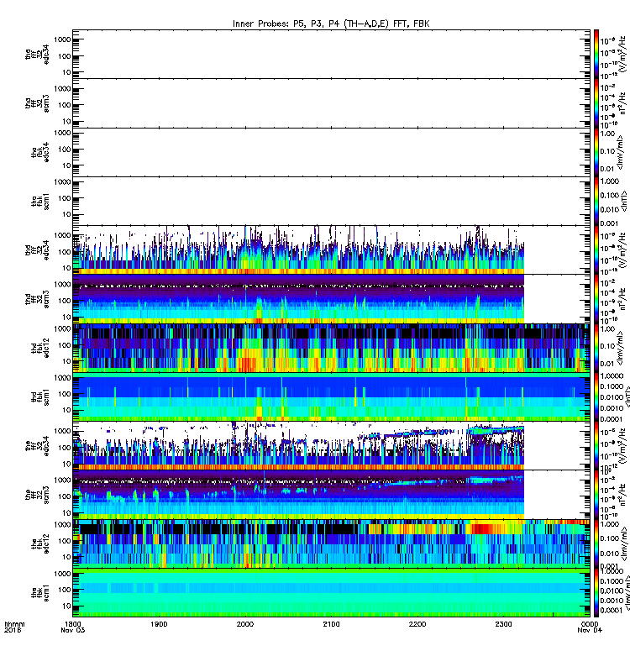Click the "1800" time axis label
Image resolution: width=630 pixels, height=672 pixels.
(73, 624)
